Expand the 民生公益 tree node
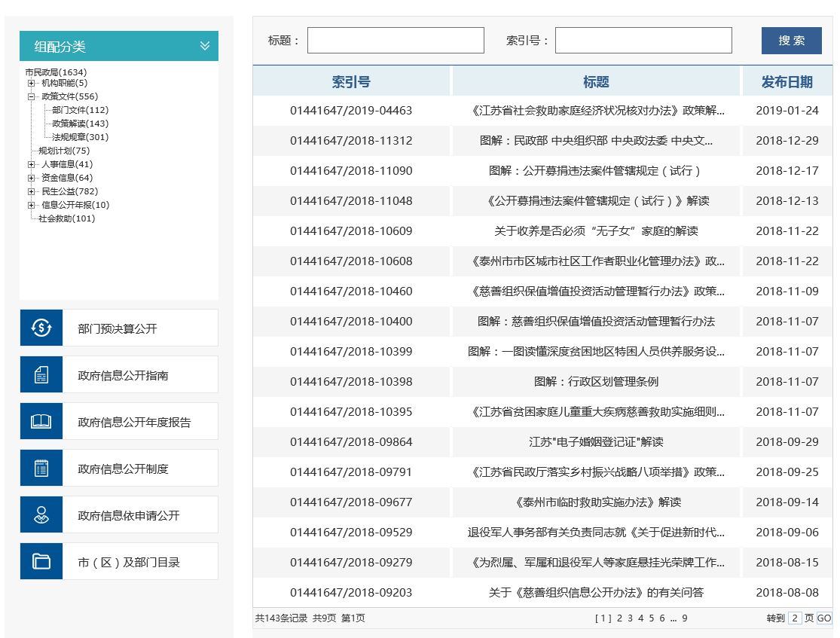This screenshot has width=840, height=638. pyautogui.click(x=30, y=191)
